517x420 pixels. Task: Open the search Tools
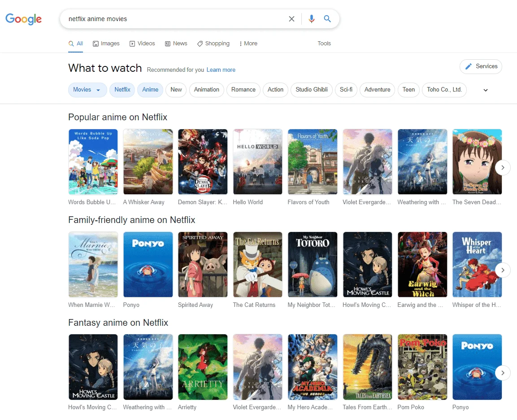coord(324,44)
